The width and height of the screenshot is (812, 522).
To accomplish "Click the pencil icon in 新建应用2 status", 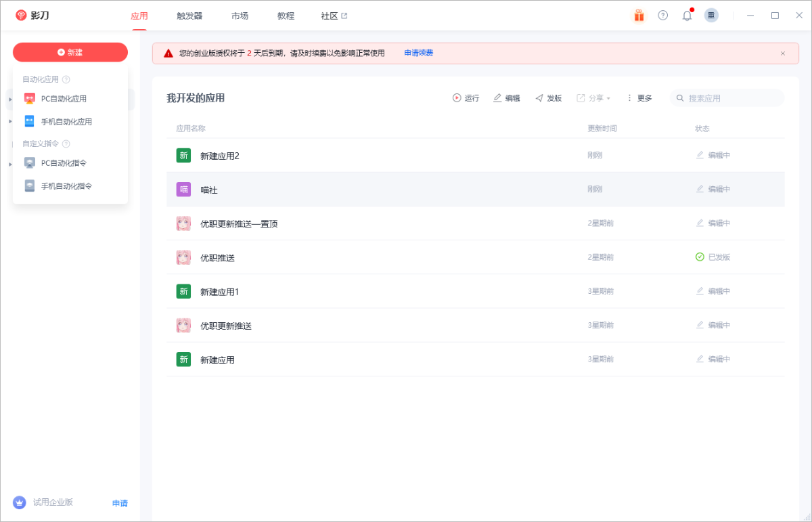I will pos(700,155).
